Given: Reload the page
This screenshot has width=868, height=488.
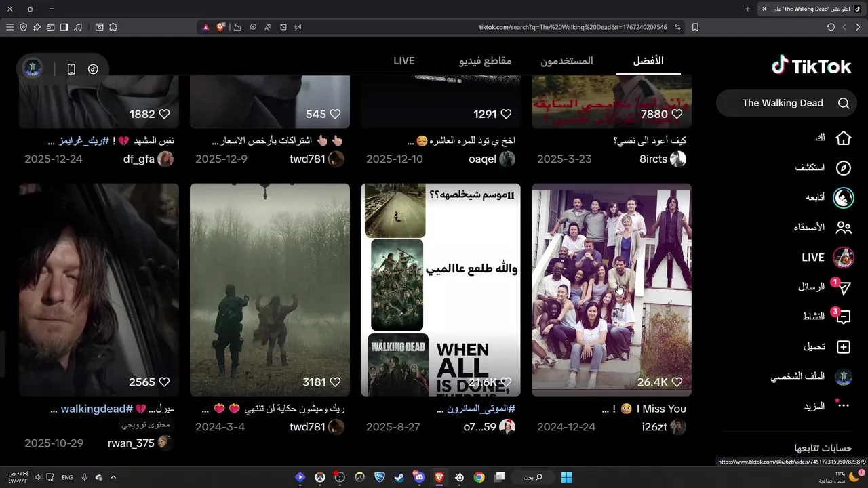Looking at the screenshot, I should coord(831,27).
